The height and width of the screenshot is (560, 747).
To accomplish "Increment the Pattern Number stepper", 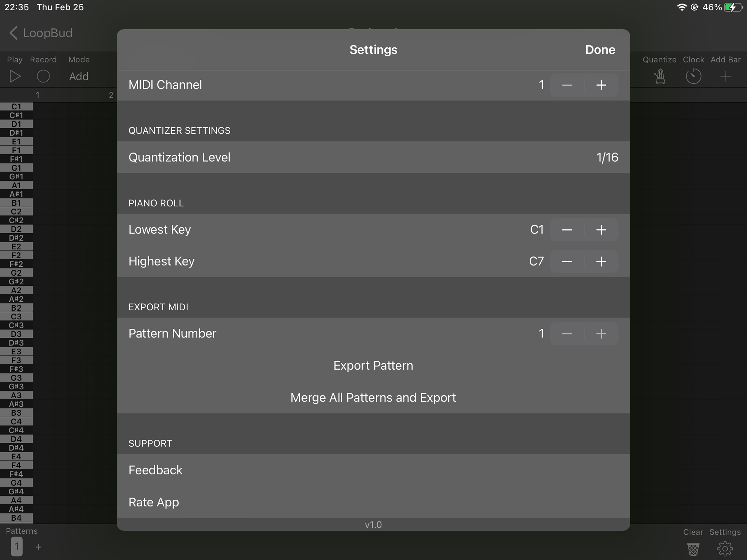I will [601, 334].
